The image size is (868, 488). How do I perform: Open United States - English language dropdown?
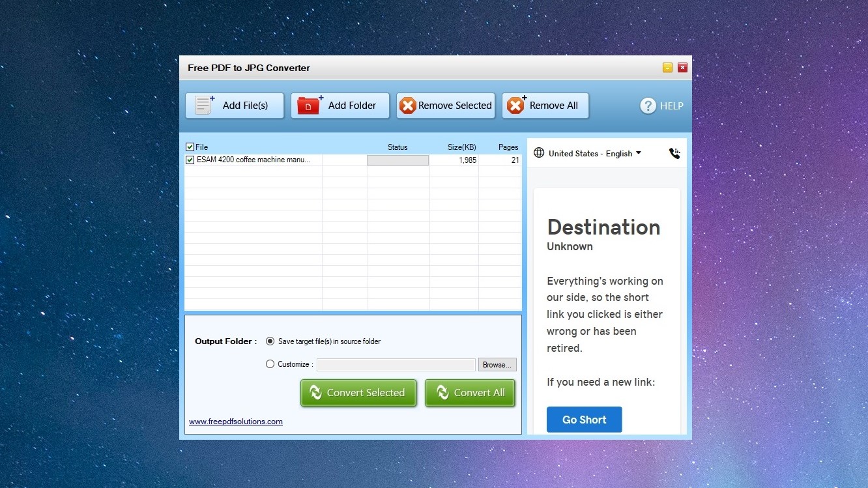595,153
